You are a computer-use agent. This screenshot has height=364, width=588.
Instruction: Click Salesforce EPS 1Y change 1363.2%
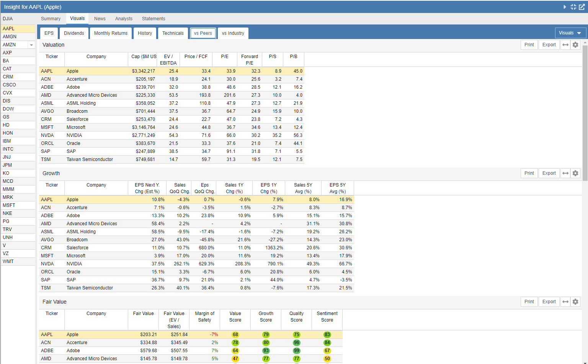click(269, 248)
